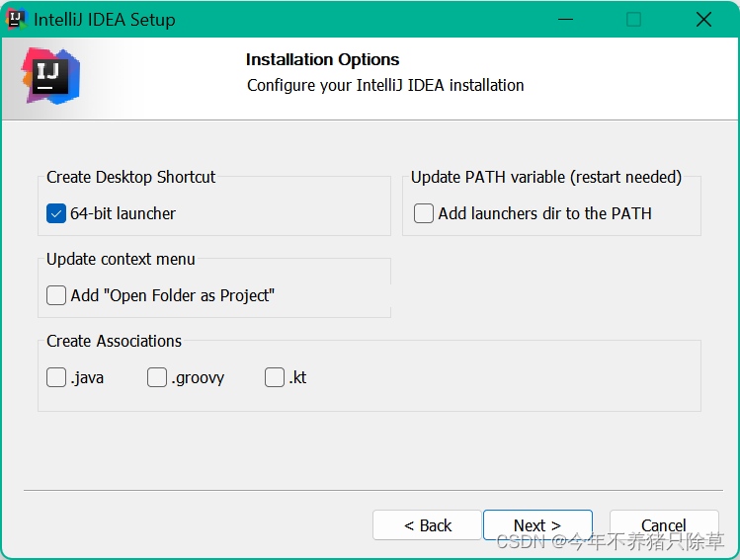Image resolution: width=740 pixels, height=560 pixels.
Task: Minimize the IntelliJ IDEA Setup window
Action: pos(565,20)
